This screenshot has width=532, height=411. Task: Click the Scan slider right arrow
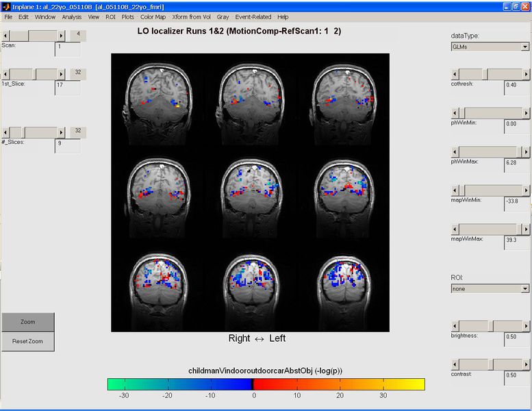(x=62, y=35)
